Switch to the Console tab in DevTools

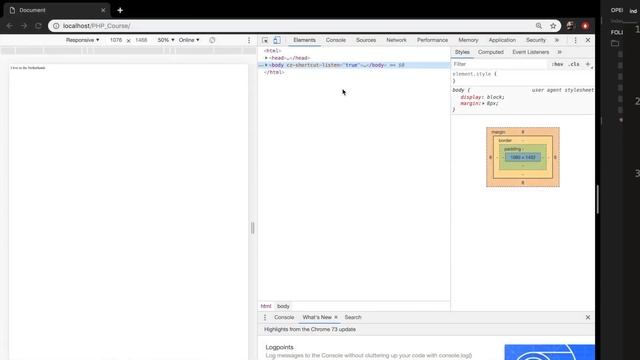click(336, 40)
